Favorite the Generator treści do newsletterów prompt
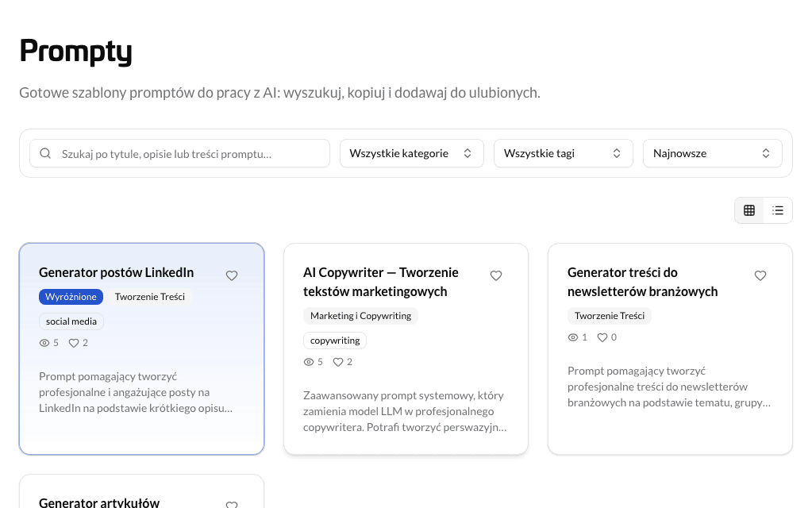This screenshot has height=508, width=812. 760,275
